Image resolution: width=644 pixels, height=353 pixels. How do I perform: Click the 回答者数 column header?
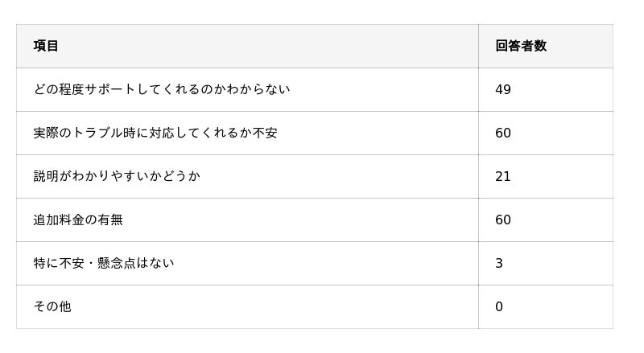(x=521, y=46)
